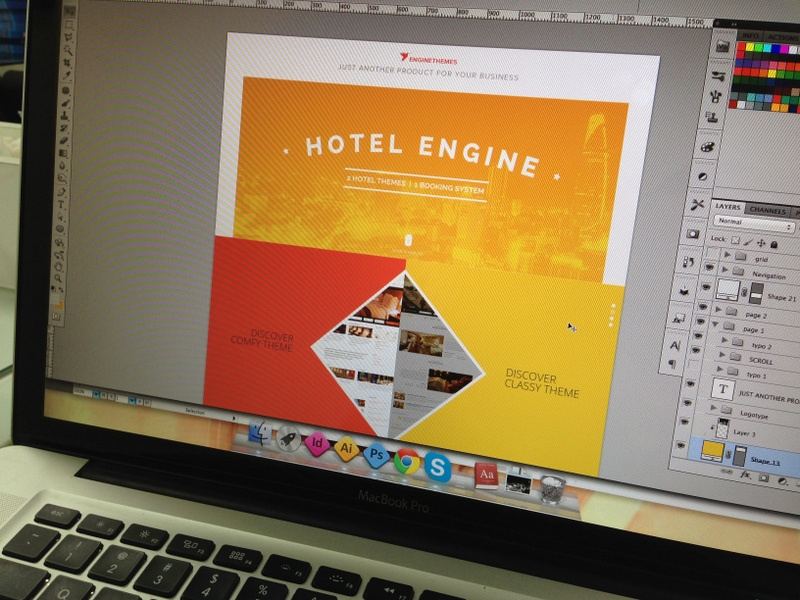Viewport: 800px width, 600px height.
Task: Select the Shape 13 yellow layer thumbnail
Action: [x=712, y=452]
